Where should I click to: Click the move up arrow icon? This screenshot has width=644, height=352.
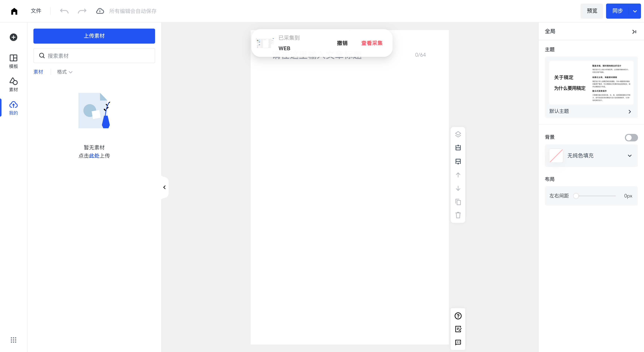click(x=458, y=175)
